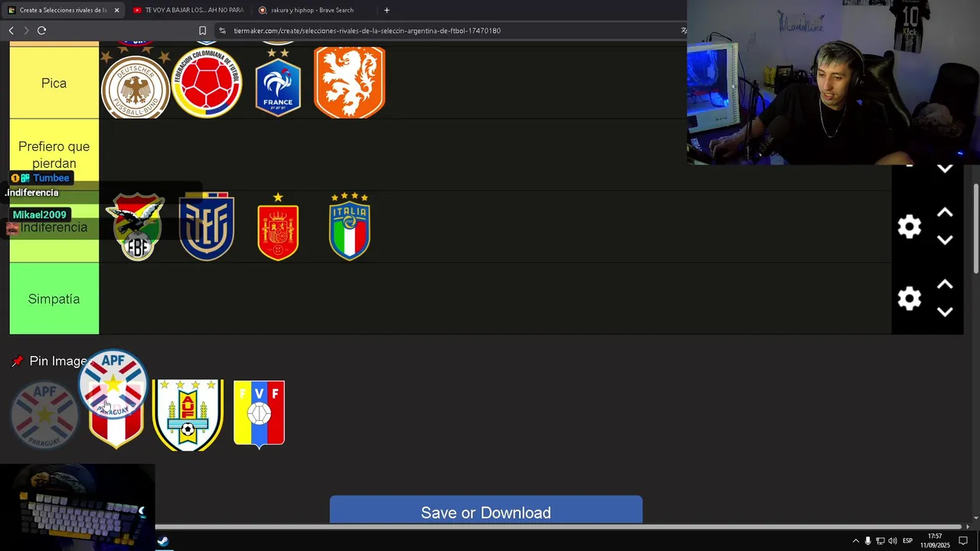Open the Windows notification center icon
980x551 pixels.
click(963, 541)
